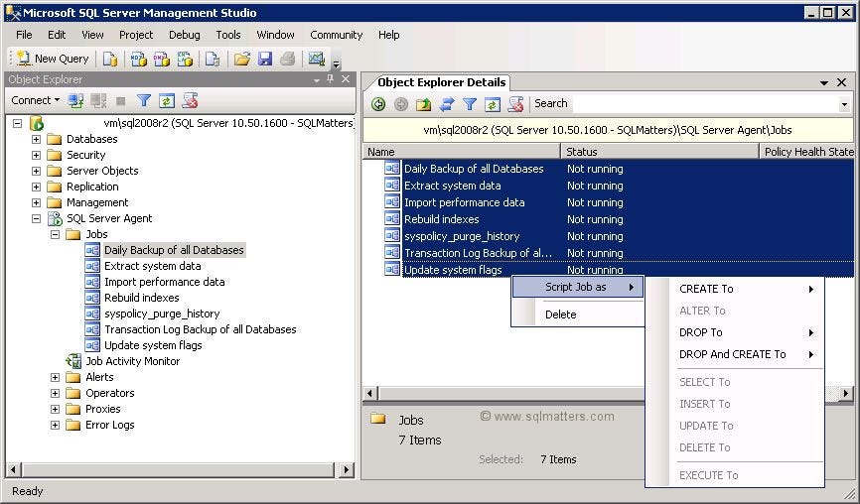Viewport: 860px width, 504px height.
Task: Sort by the Policy Health State header
Action: point(807,152)
